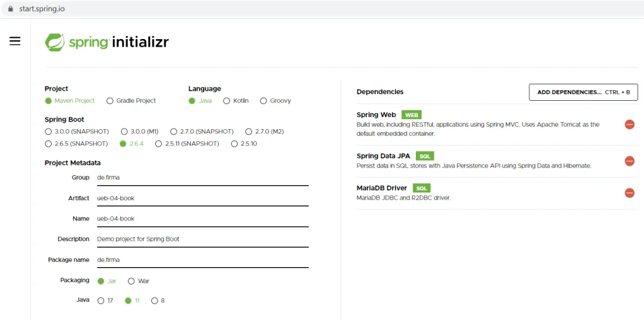Click the SQL tag on Spring Data JPA
The height and width of the screenshot is (320, 644).
(425, 156)
